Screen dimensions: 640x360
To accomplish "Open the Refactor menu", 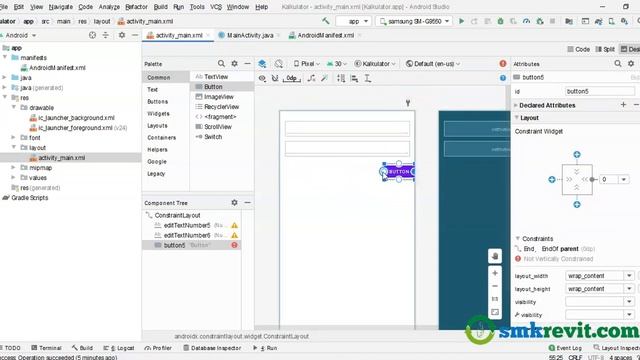I will (136, 7).
